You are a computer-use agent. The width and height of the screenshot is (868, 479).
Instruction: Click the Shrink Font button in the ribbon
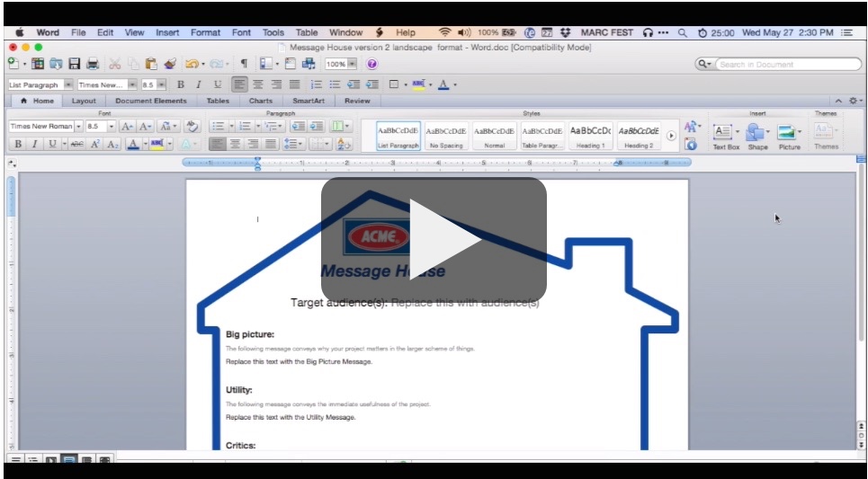[145, 126]
